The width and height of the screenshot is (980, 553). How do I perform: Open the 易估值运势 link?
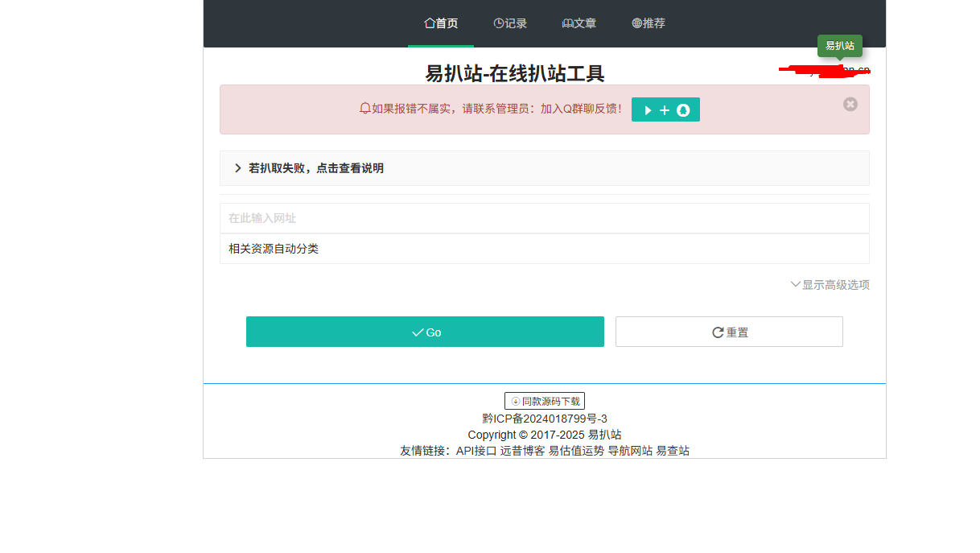576,451
